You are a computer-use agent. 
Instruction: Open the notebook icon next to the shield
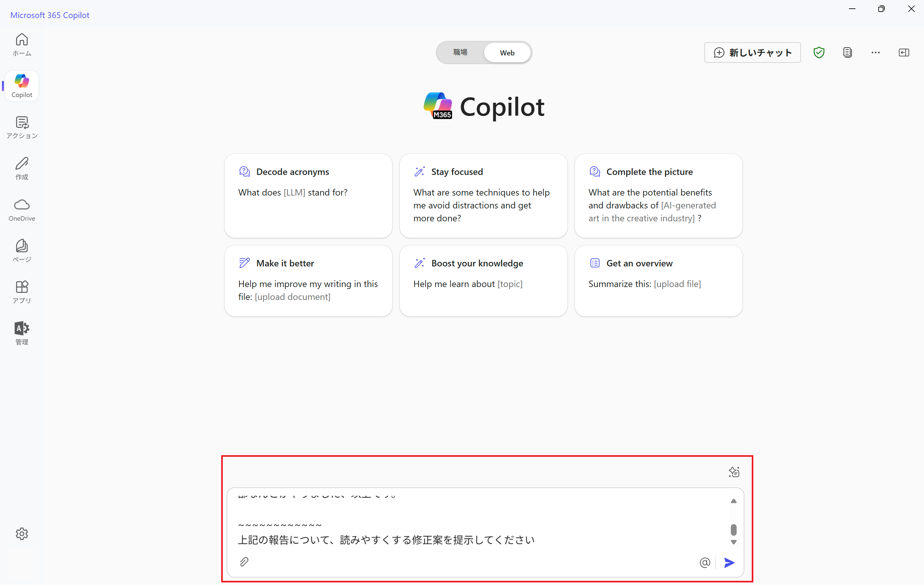click(x=848, y=53)
